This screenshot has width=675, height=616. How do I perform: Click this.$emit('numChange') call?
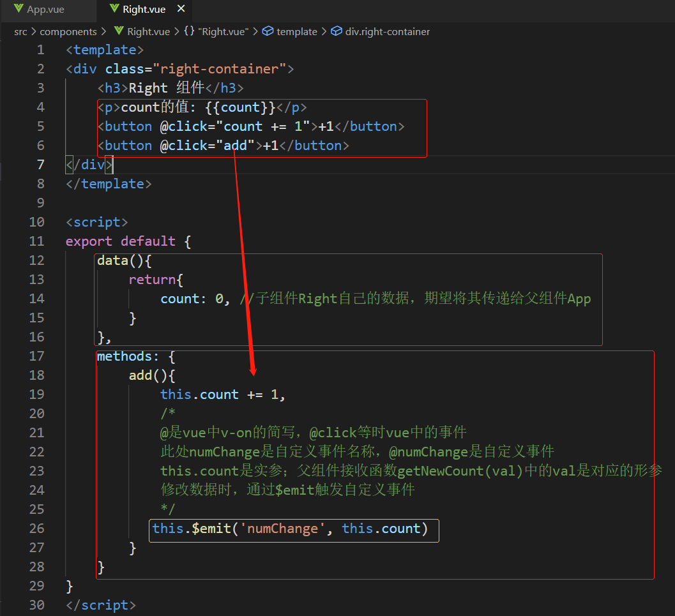(290, 529)
